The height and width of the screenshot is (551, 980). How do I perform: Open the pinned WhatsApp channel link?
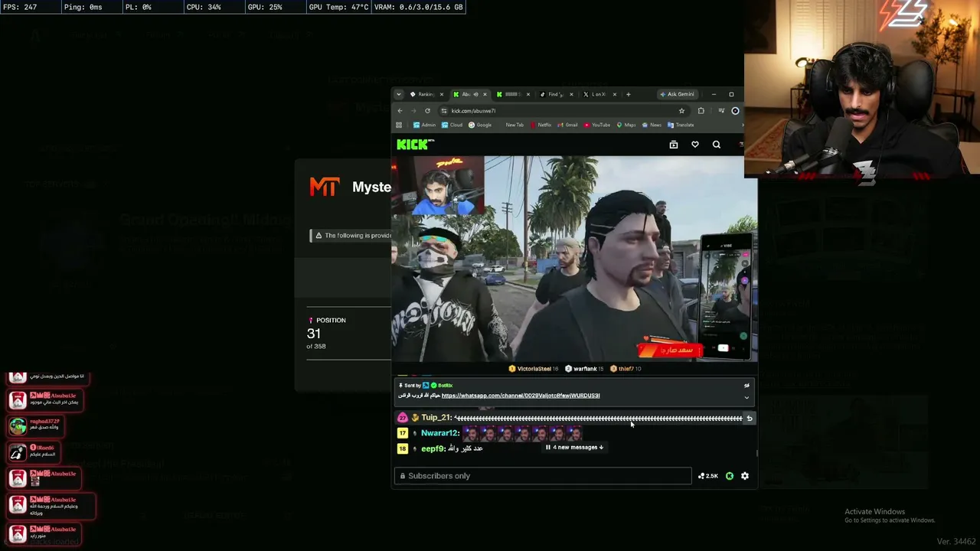(521, 396)
